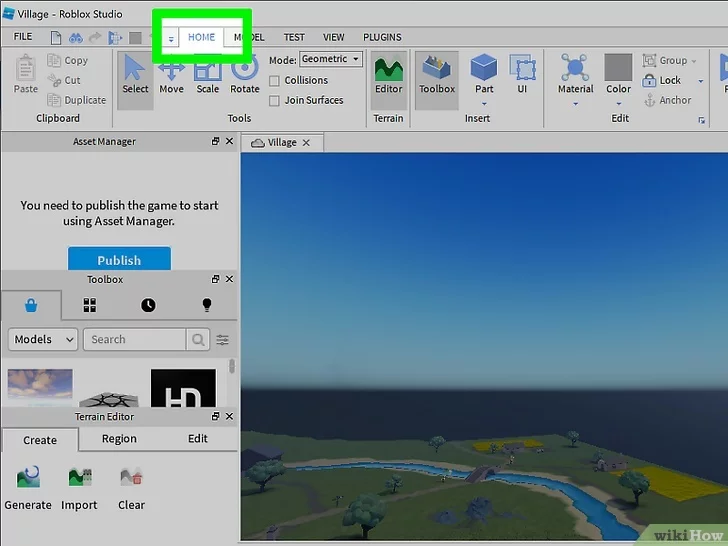Open the Toolbox from the ribbon

pos(437,76)
